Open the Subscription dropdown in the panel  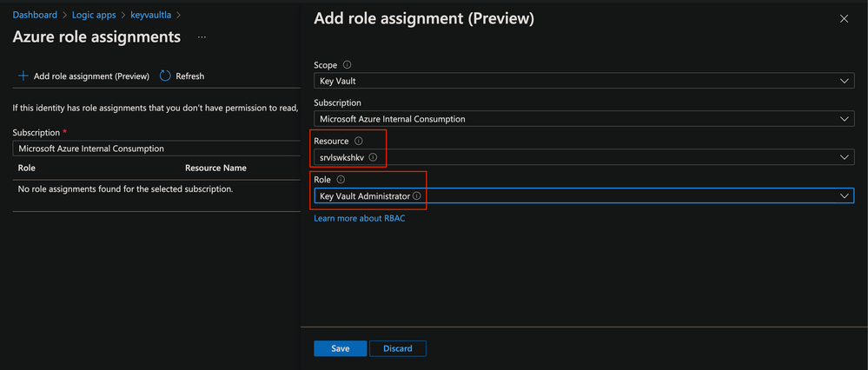tap(584, 119)
